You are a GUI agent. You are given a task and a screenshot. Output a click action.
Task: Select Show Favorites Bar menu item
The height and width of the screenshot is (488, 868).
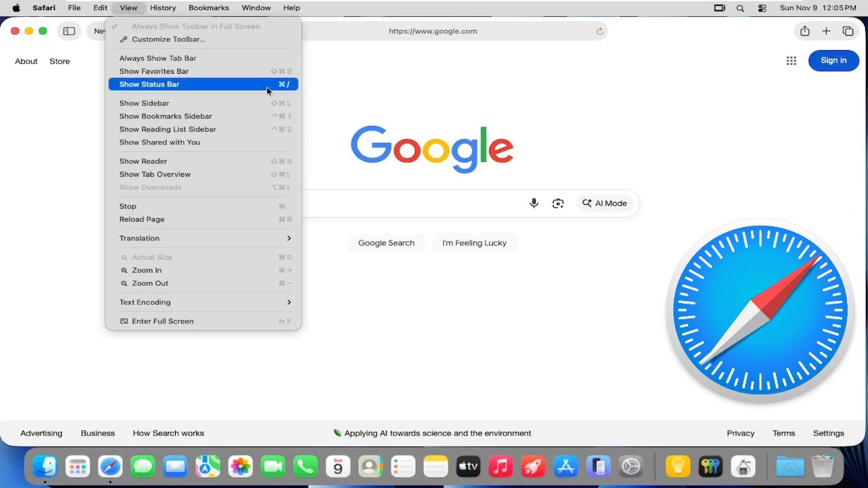coord(203,71)
